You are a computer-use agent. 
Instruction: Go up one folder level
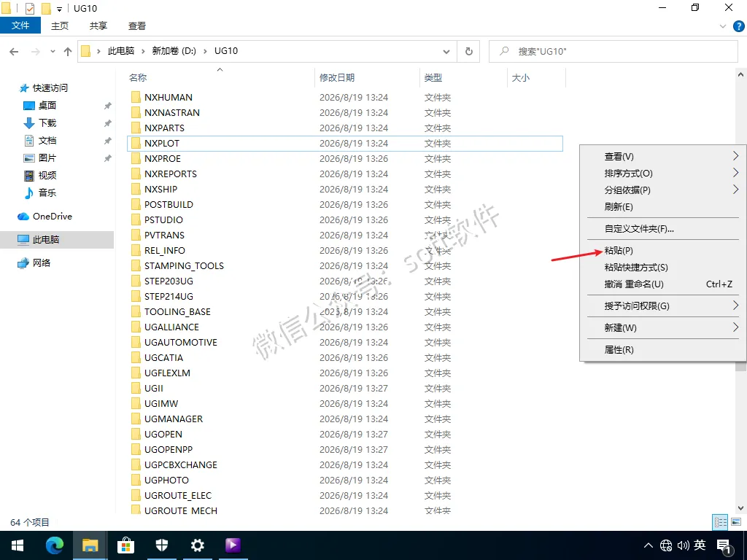(68, 52)
